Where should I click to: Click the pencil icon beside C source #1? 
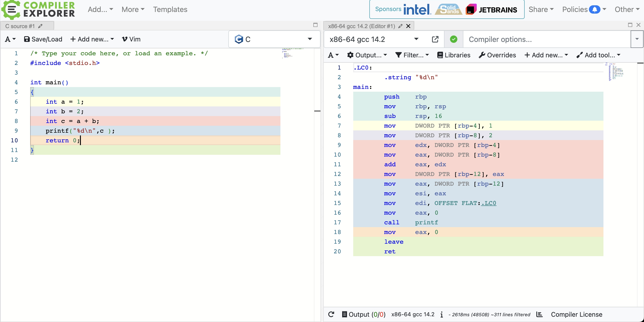pos(40,26)
